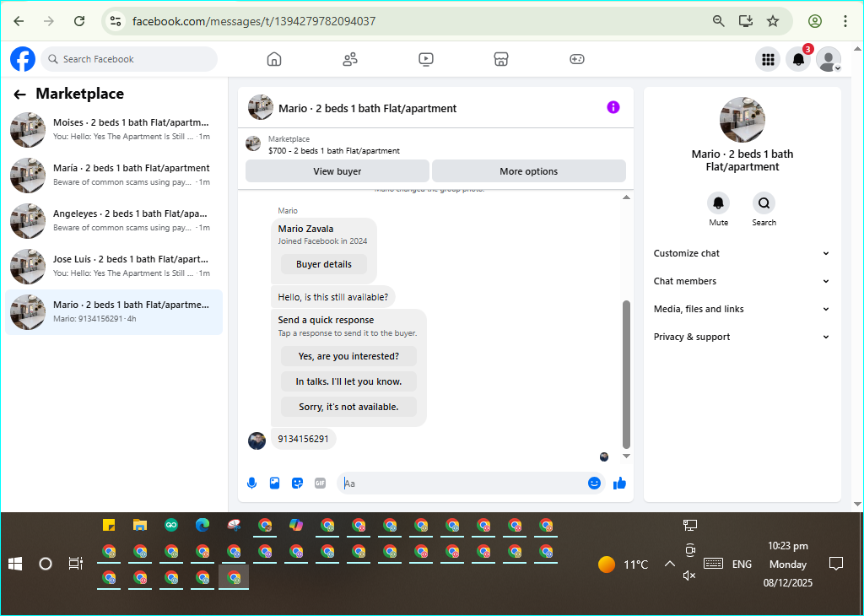Open the Gaming controller icon

click(577, 59)
